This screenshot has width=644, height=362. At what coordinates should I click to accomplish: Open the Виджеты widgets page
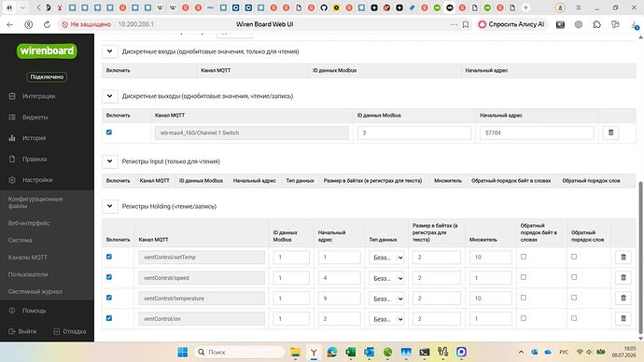(x=35, y=117)
